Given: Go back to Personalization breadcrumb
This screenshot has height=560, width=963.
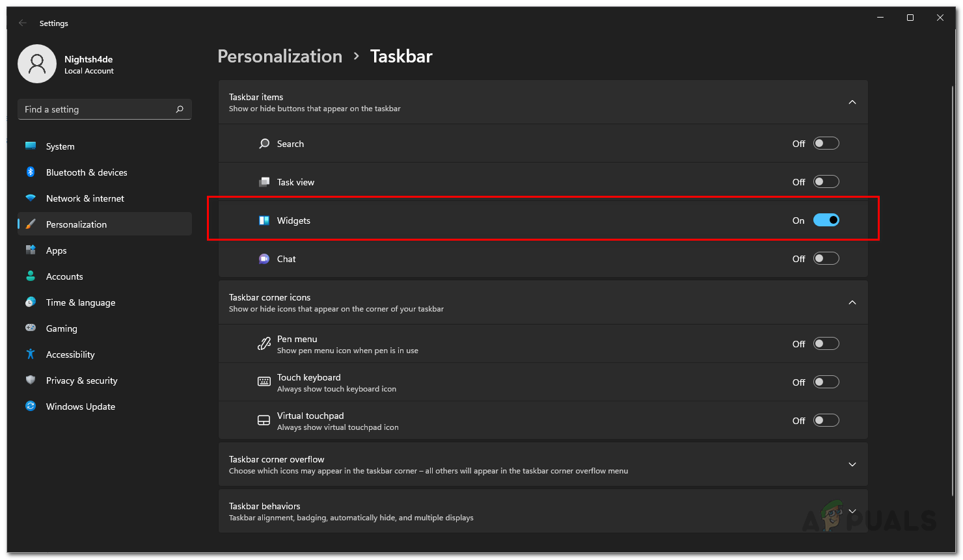Looking at the screenshot, I should [x=280, y=57].
